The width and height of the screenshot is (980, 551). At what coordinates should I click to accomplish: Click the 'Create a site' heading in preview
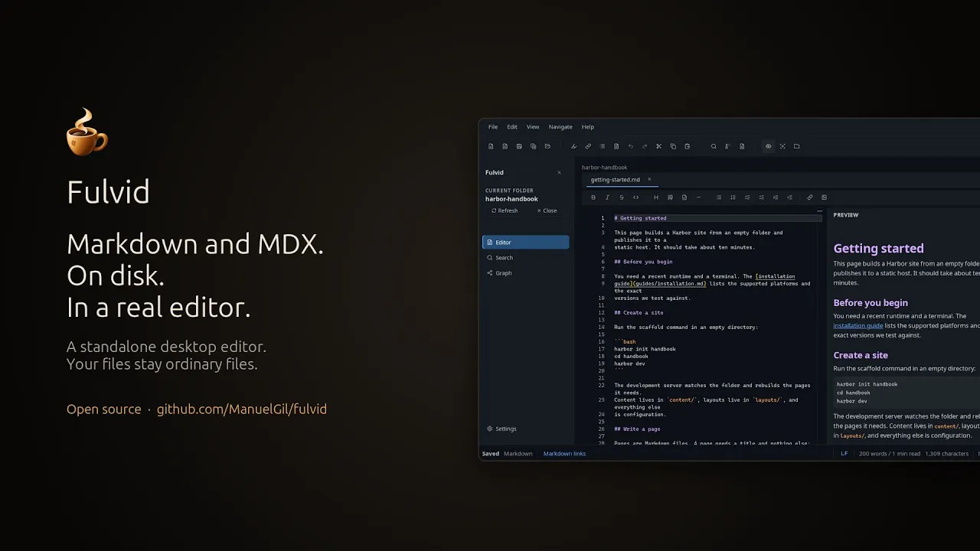[861, 355]
